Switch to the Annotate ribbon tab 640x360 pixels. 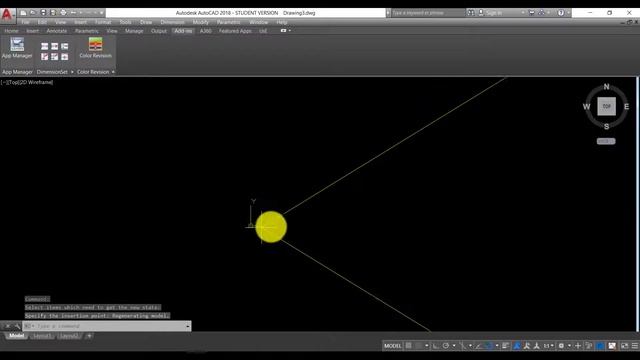click(56, 31)
